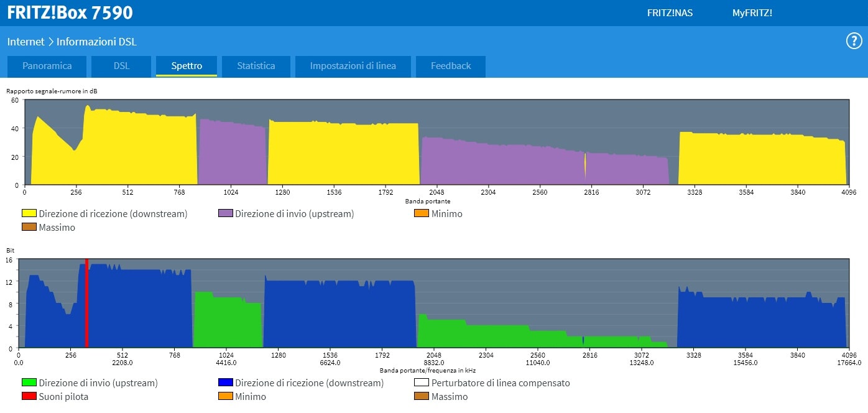
Task: Open FRITZ!NAS link in header
Action: (670, 13)
